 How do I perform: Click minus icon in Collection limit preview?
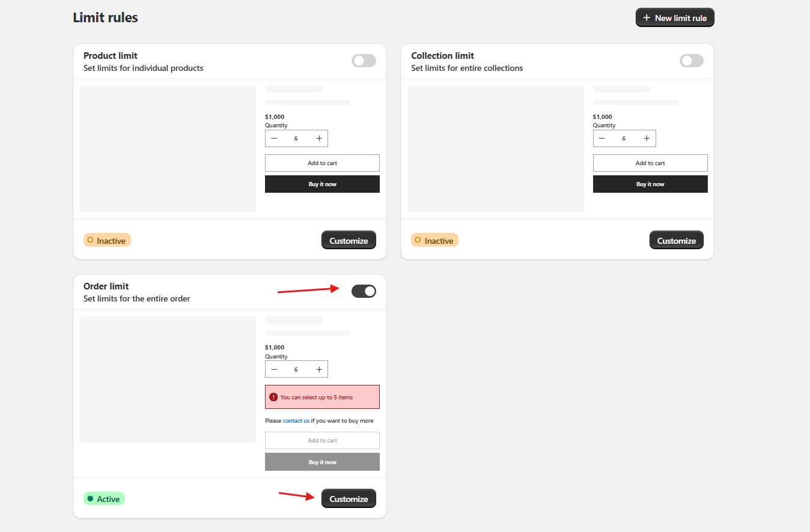601,139
